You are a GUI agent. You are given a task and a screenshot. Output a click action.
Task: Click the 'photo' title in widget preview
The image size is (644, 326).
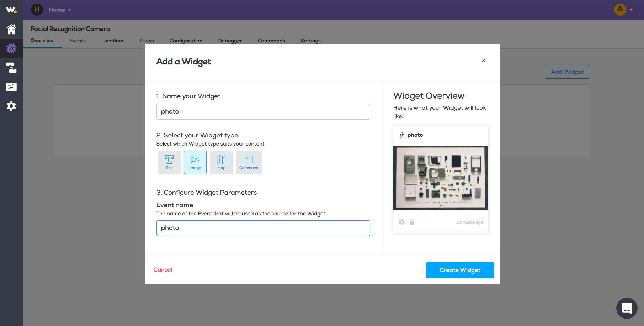415,135
